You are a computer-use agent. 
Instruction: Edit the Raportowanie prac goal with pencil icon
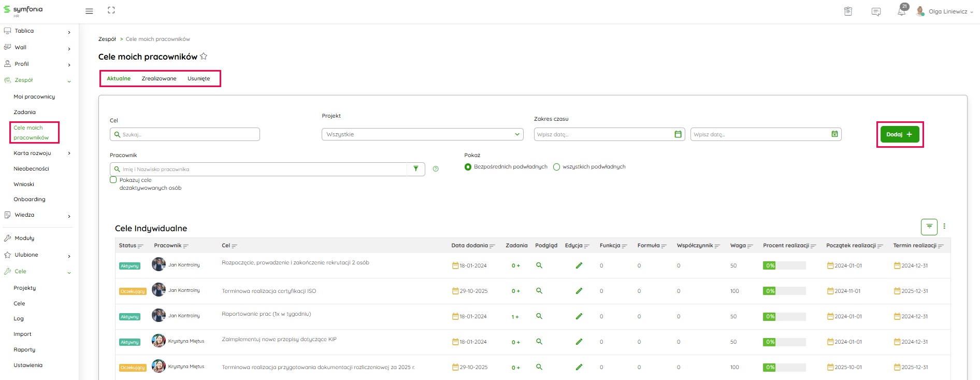[579, 316]
